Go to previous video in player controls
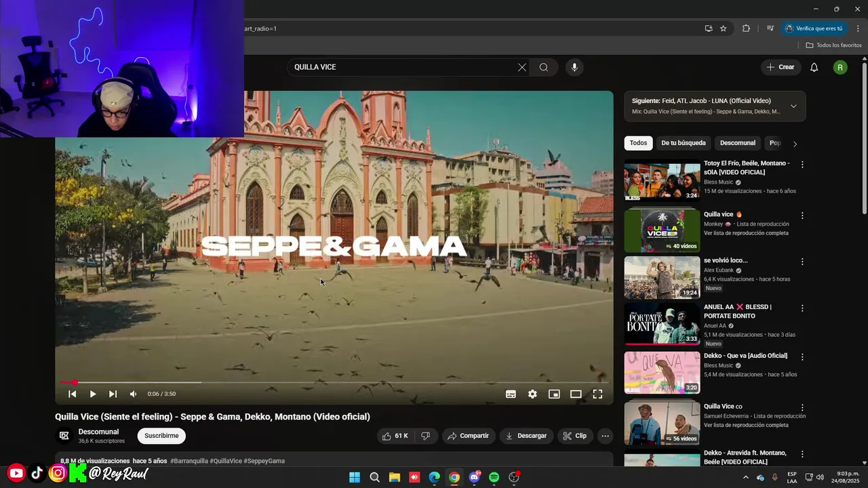The height and width of the screenshot is (488, 868). 73,394
